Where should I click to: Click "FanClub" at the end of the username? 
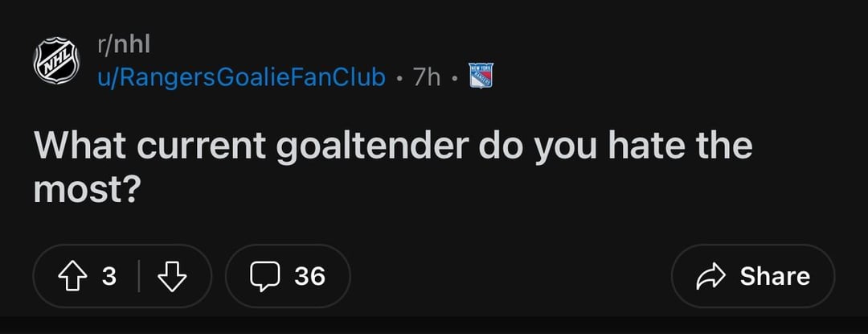[x=342, y=77]
